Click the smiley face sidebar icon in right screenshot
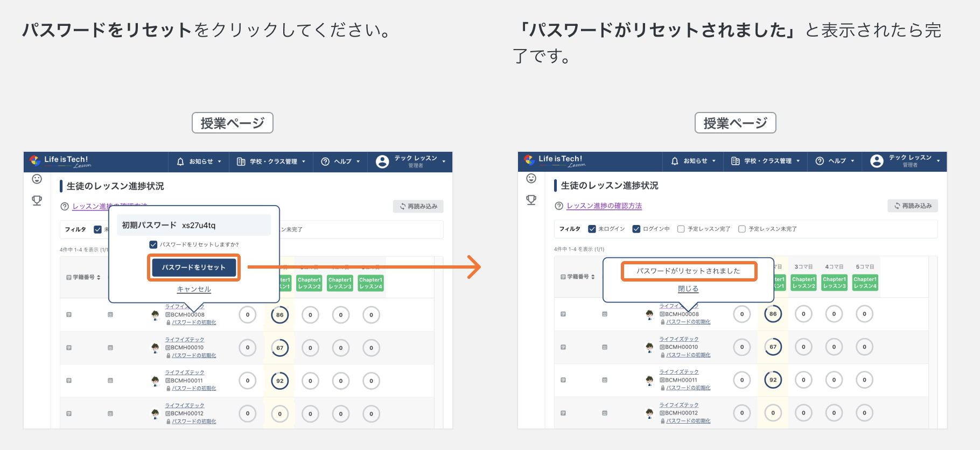 click(531, 178)
